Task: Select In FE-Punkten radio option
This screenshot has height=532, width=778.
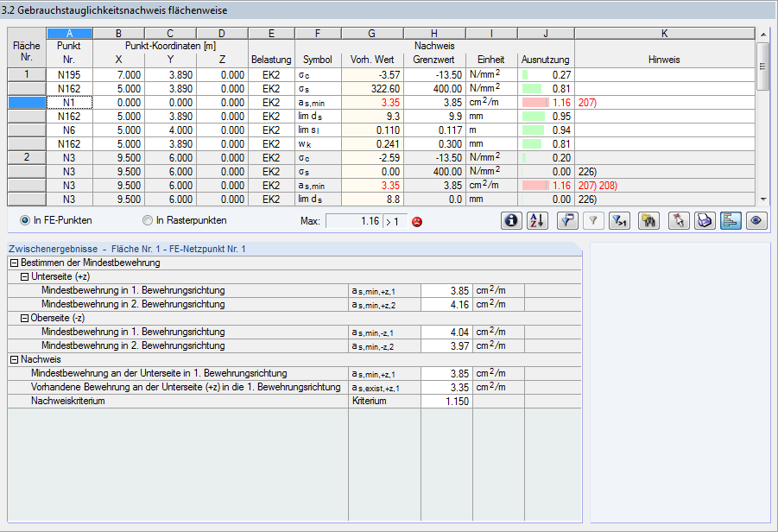Action: pos(25,220)
